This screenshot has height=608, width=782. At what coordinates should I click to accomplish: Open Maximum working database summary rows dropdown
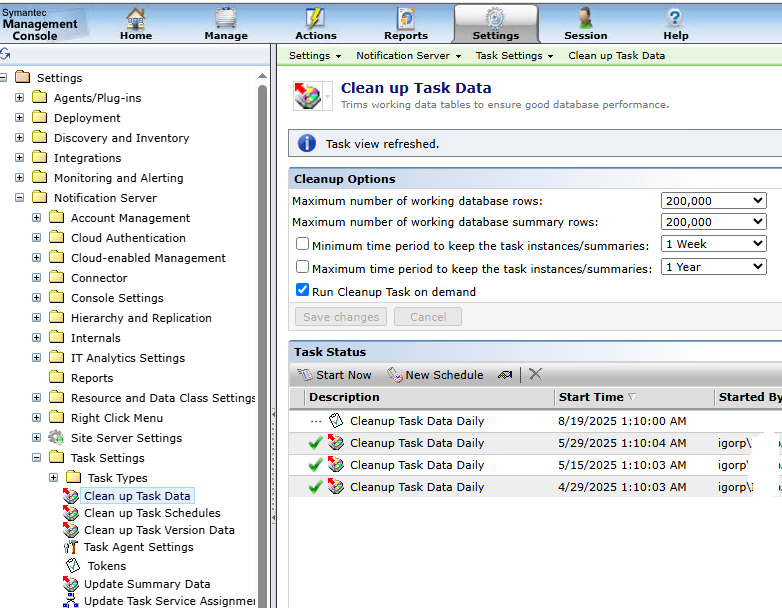pyautogui.click(x=713, y=221)
